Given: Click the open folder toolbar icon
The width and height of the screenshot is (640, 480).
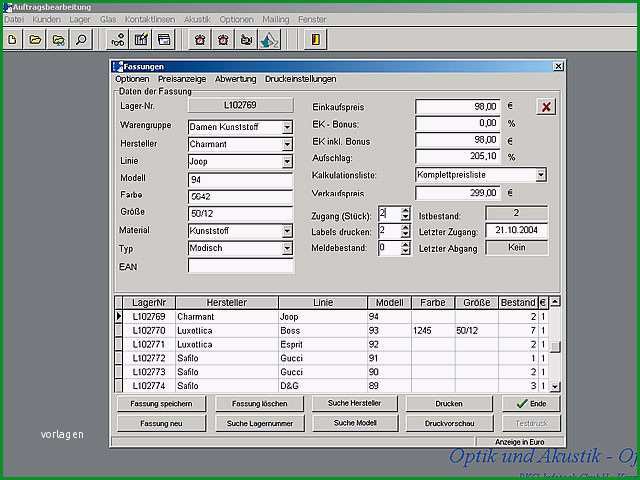Looking at the screenshot, I should coord(35,40).
